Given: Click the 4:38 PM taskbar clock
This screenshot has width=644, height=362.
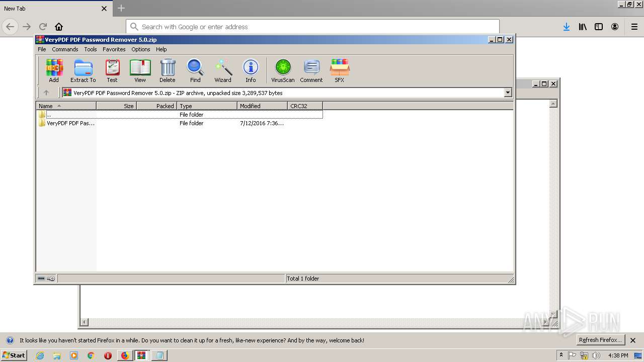Looking at the screenshot, I should click(618, 355).
